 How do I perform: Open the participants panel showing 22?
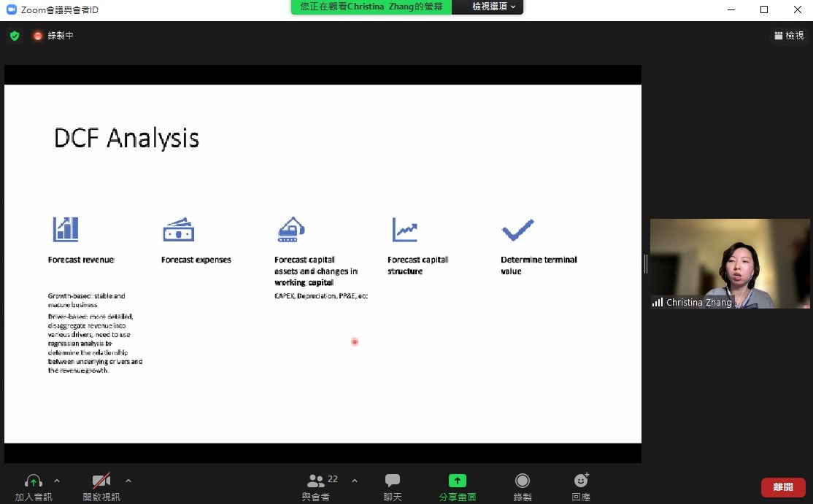click(316, 481)
